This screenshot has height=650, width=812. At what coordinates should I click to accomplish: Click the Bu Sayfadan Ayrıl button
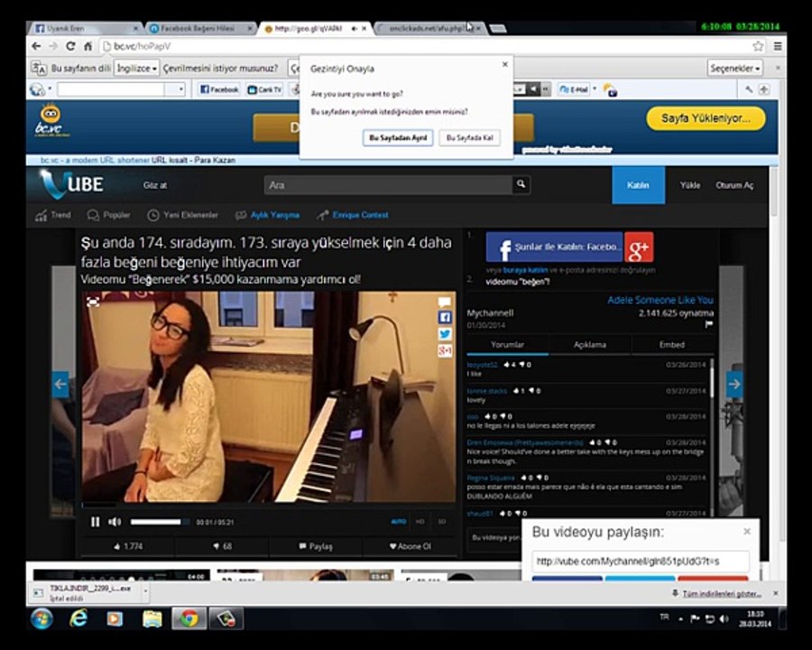pos(398,138)
